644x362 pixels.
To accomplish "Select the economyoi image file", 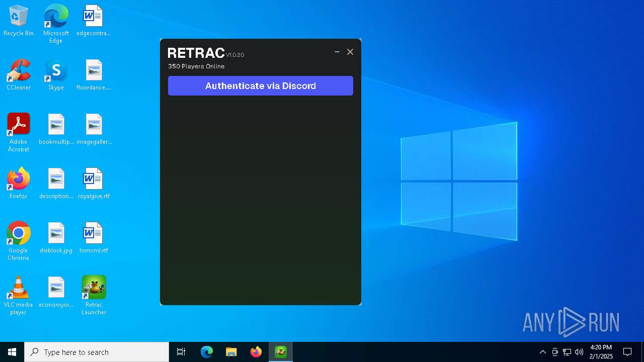I will pyautogui.click(x=56, y=293).
